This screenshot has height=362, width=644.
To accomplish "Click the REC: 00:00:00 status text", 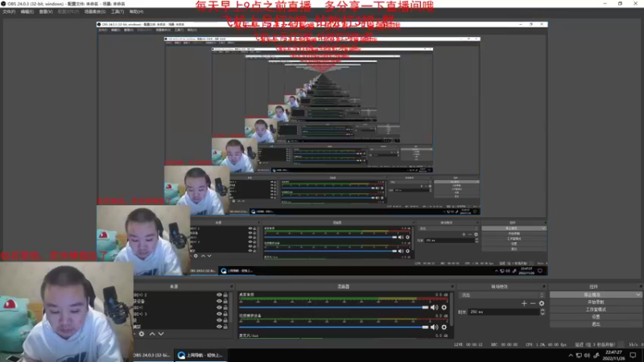I will point(506,345).
